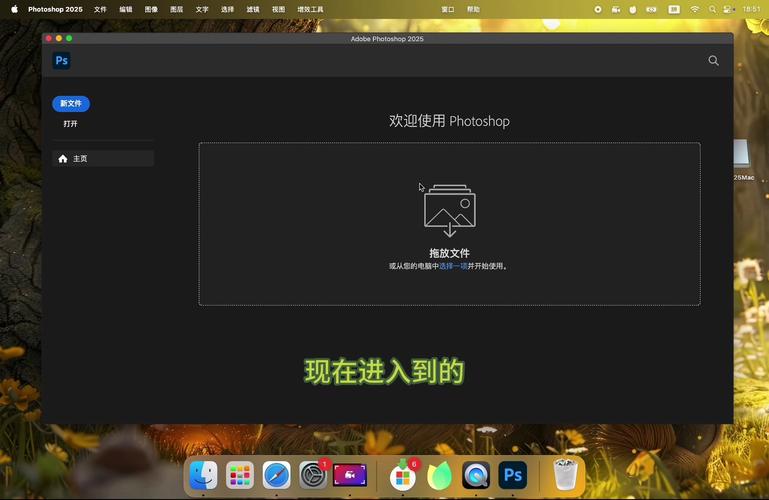Open search with the magnifier in Photoshop's header

pos(714,60)
